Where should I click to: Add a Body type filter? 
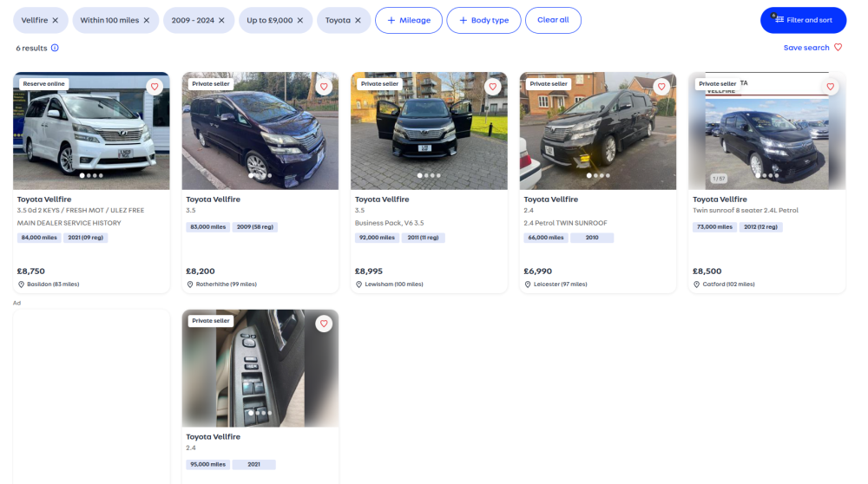point(483,21)
